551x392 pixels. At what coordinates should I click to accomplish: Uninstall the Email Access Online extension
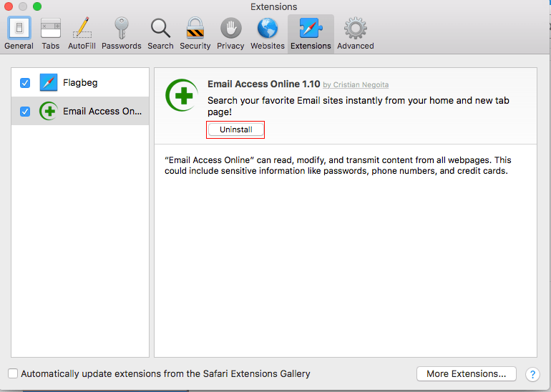pyautogui.click(x=235, y=129)
